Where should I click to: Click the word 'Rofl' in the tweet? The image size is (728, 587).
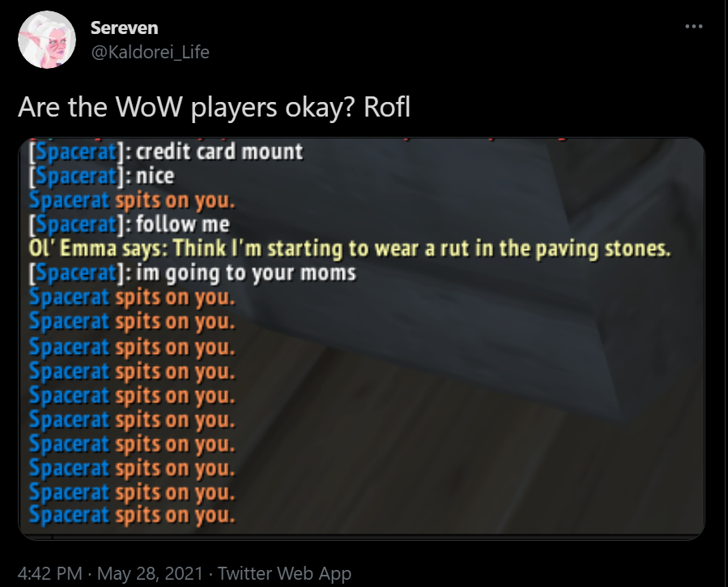pos(387,107)
